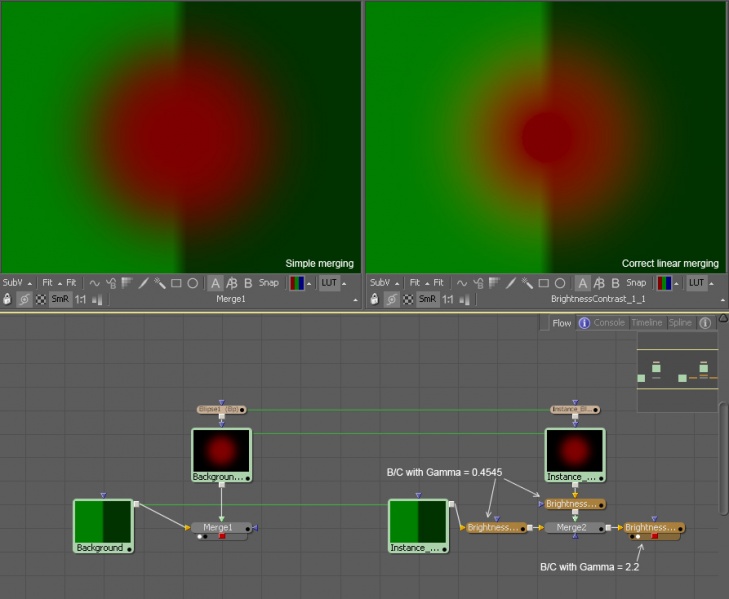
Task: Open the LUT dropdown arrow in the right viewer
Action: coord(712,284)
